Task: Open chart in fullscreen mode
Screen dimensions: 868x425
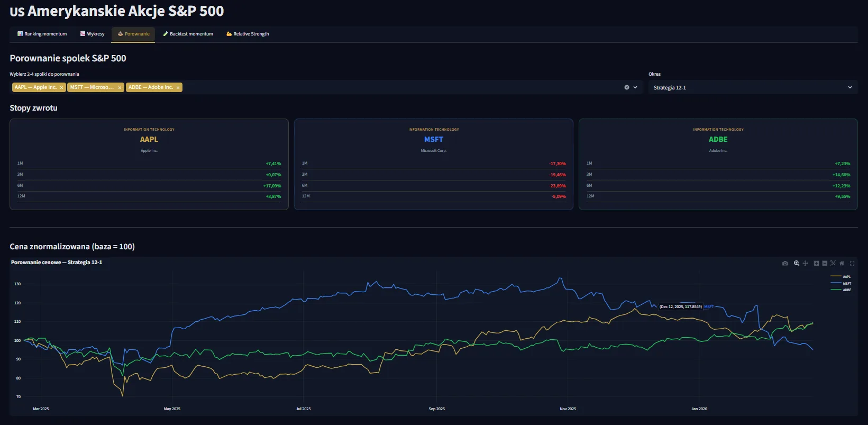Action: [852, 263]
